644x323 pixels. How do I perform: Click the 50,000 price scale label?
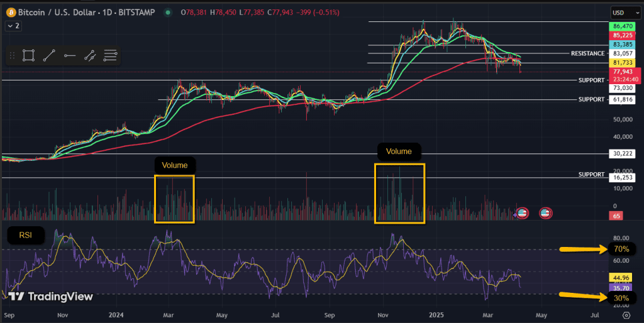[x=623, y=119]
